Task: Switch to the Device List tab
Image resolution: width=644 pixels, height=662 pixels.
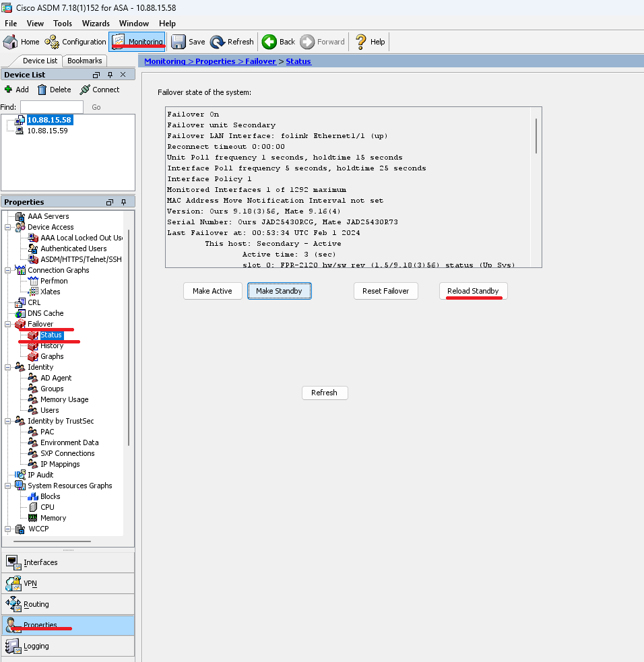Action: (x=40, y=61)
